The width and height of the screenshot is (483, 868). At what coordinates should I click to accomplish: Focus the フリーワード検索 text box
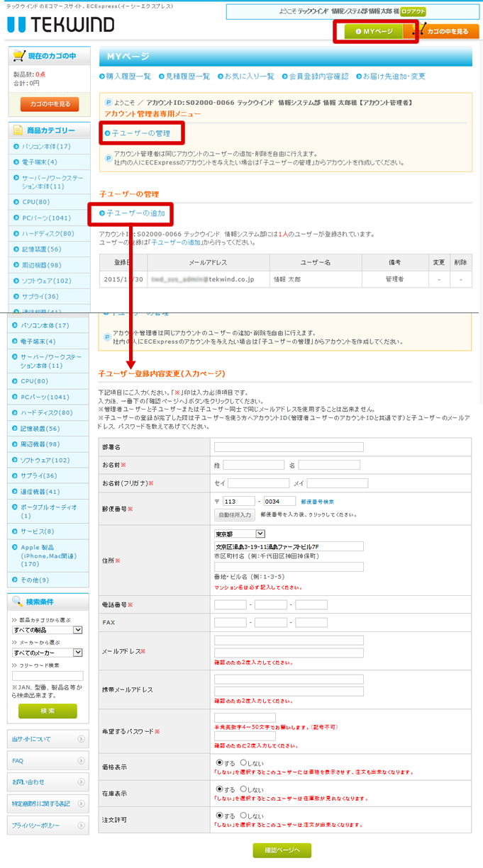[48, 676]
